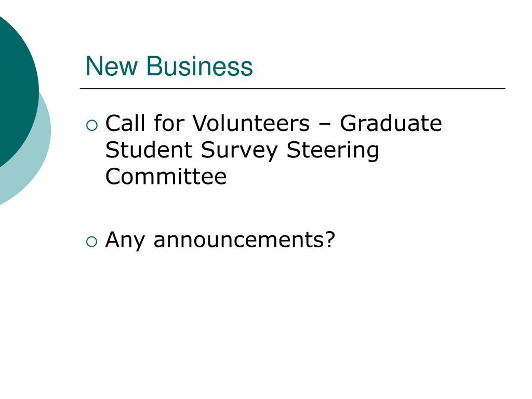
Task: Select the second hollow circle bullet marker
Action: pos(92,242)
